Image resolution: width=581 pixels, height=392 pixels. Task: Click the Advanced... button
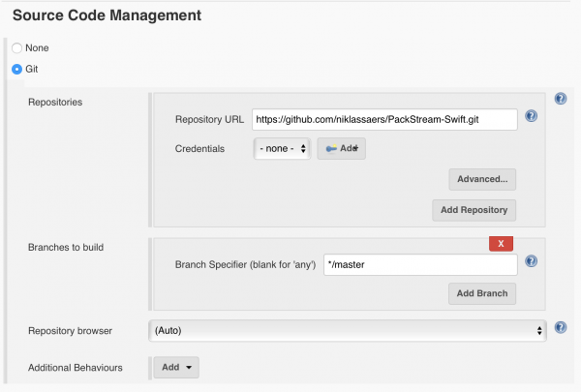[x=482, y=179]
